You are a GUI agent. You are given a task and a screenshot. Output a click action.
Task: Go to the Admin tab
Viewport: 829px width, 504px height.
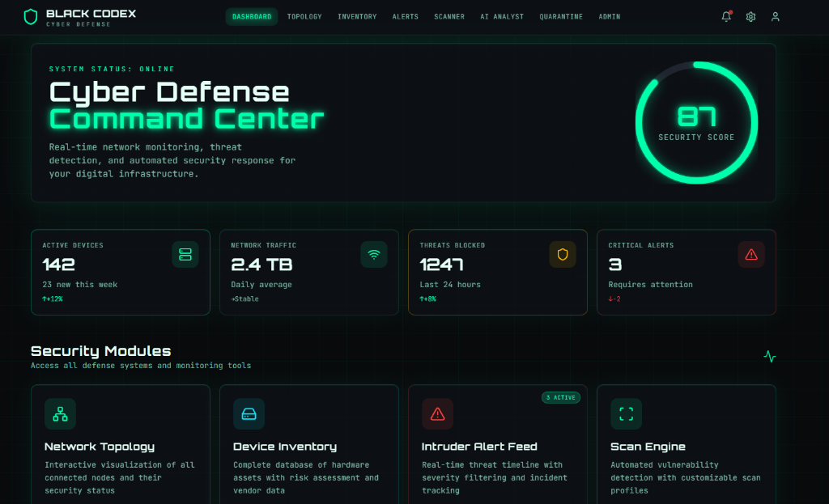[610, 17]
